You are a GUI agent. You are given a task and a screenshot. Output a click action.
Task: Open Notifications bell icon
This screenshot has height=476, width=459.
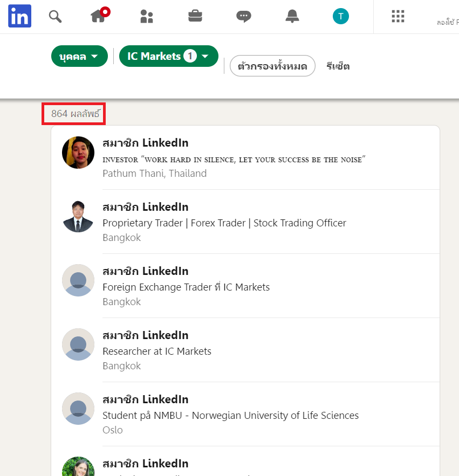click(x=292, y=17)
